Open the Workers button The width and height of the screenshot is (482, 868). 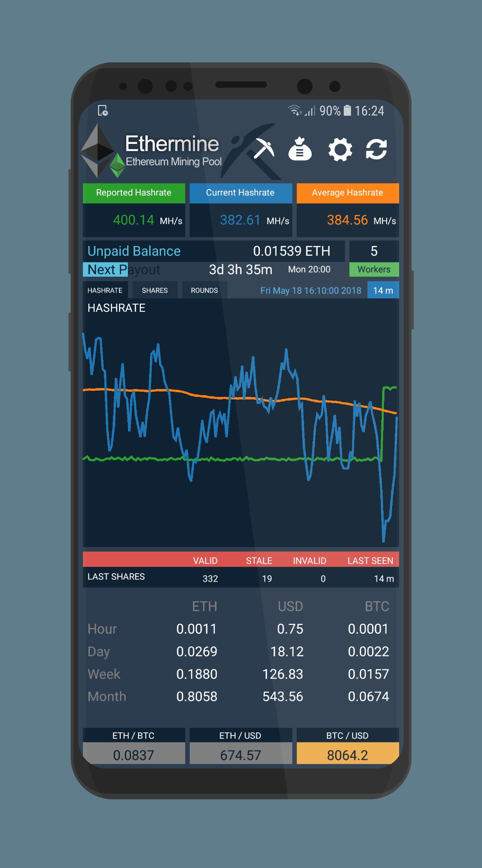tap(374, 269)
